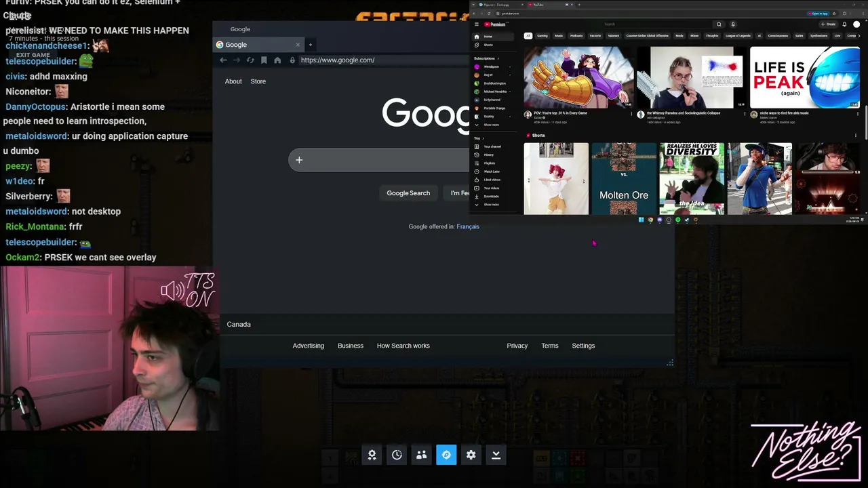Click the Google Search button
Image resolution: width=868 pixels, height=488 pixels.
(408, 193)
